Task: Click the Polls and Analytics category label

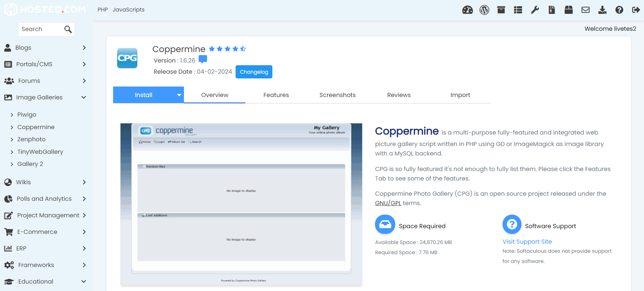Action: [x=44, y=199]
